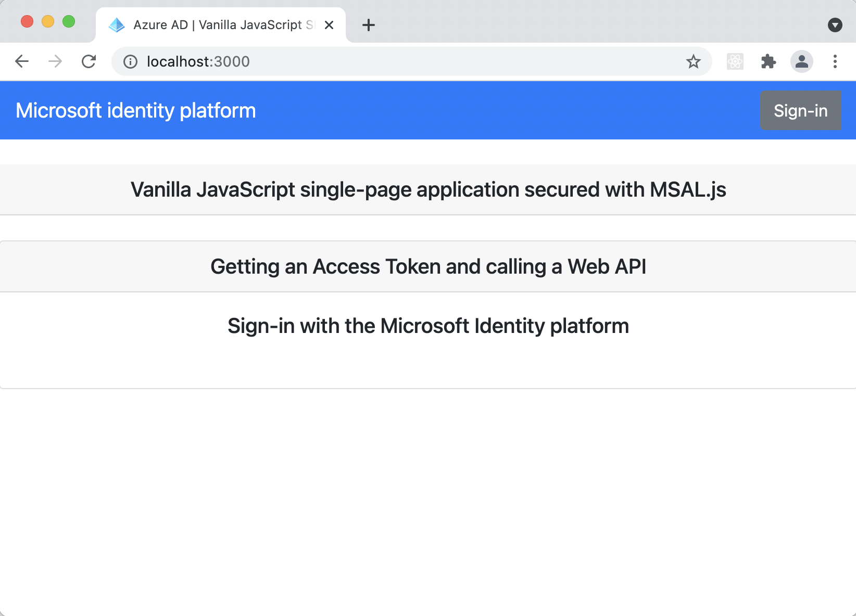Click the Getting an Access Token heading
The image size is (856, 616).
click(428, 266)
